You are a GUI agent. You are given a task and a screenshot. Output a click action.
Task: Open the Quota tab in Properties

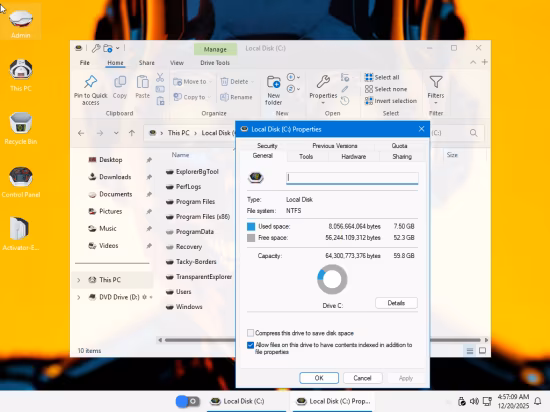[399, 146]
